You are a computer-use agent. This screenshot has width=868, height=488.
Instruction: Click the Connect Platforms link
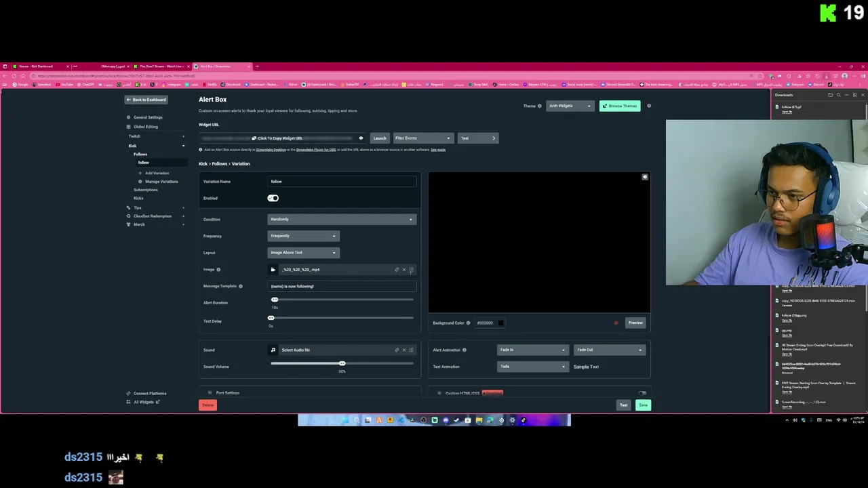(146, 393)
